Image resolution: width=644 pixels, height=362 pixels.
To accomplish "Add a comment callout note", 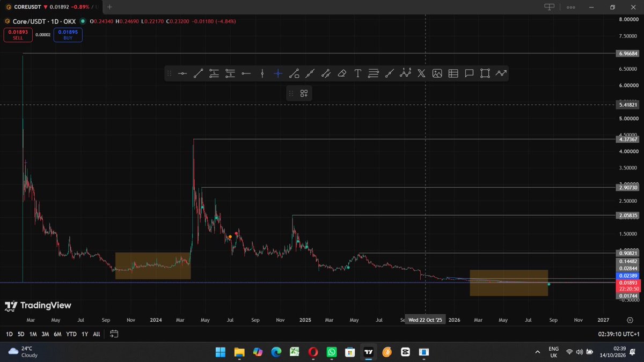I will (469, 73).
